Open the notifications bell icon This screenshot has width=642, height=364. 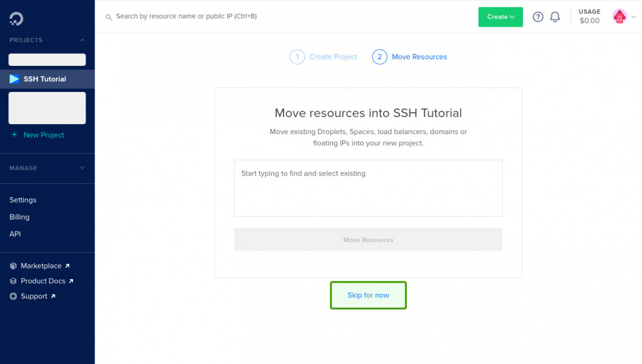[x=555, y=17]
